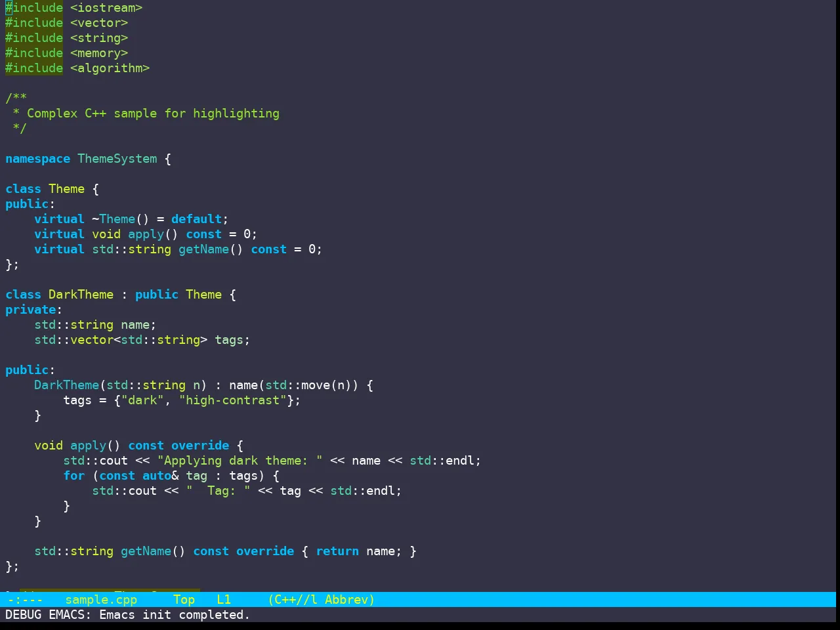The height and width of the screenshot is (630, 840).
Task: Click the -:--- buffer status indicator
Action: click(25, 599)
